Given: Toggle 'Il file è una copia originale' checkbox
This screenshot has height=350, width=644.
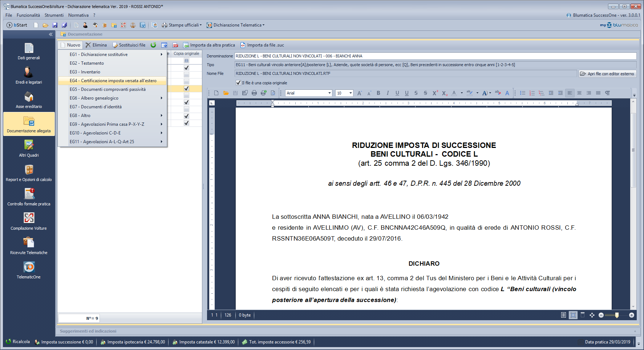Looking at the screenshot, I should pos(238,83).
